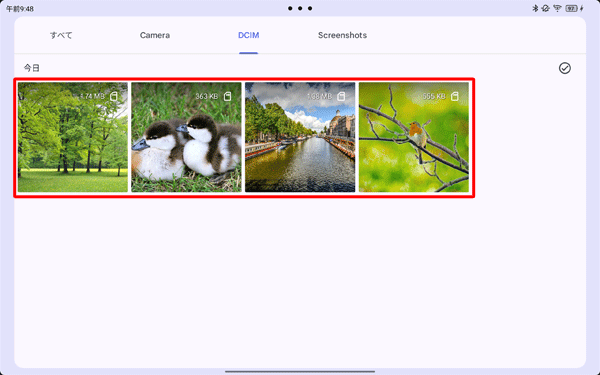Tap the mute notification status icon
Viewport: 600px width, 375px height.
pos(546,8)
